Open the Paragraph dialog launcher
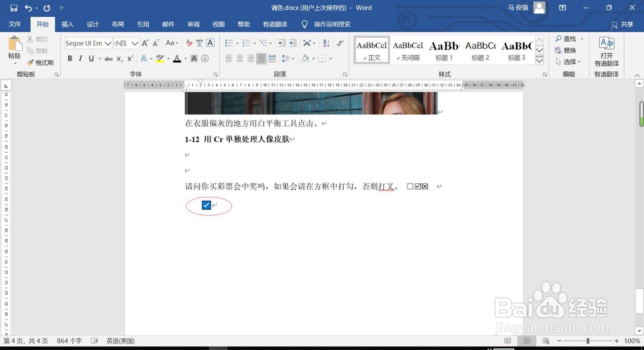Viewport: 644px width, 350px height. click(x=345, y=75)
